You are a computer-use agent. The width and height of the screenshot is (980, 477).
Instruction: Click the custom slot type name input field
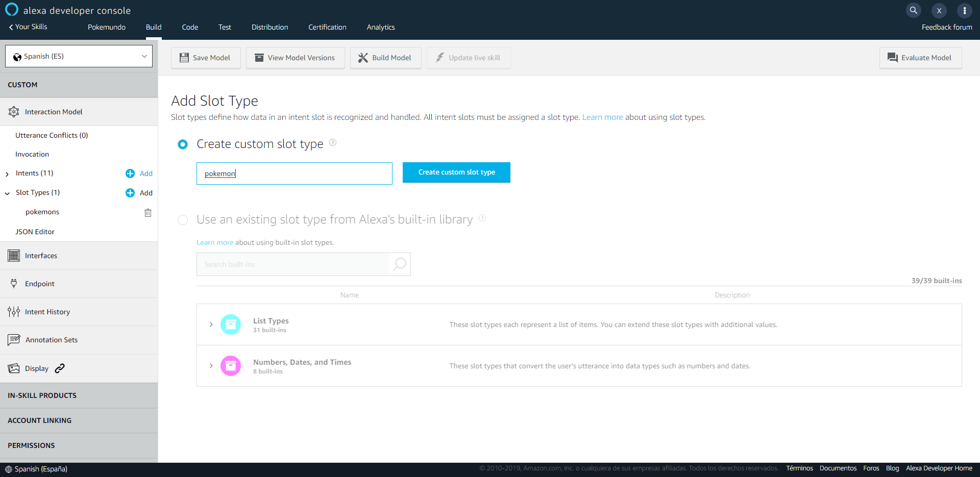tap(295, 173)
